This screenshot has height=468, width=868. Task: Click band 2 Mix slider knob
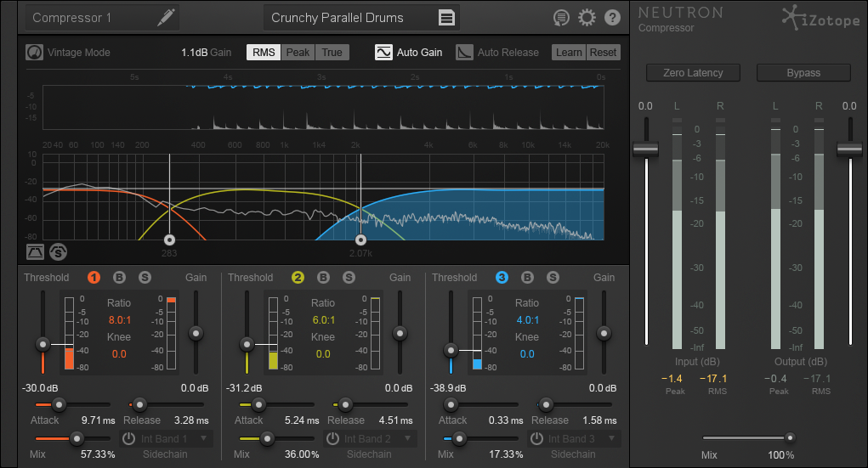click(268, 438)
